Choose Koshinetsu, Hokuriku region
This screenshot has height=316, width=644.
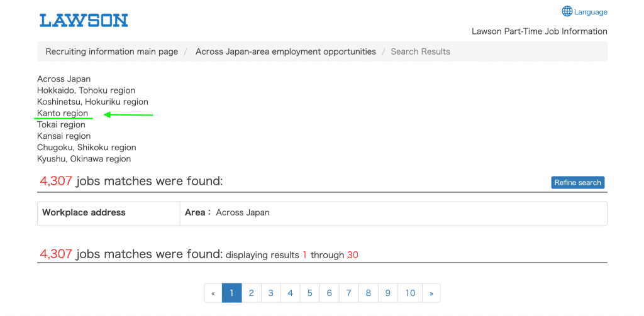(92, 101)
